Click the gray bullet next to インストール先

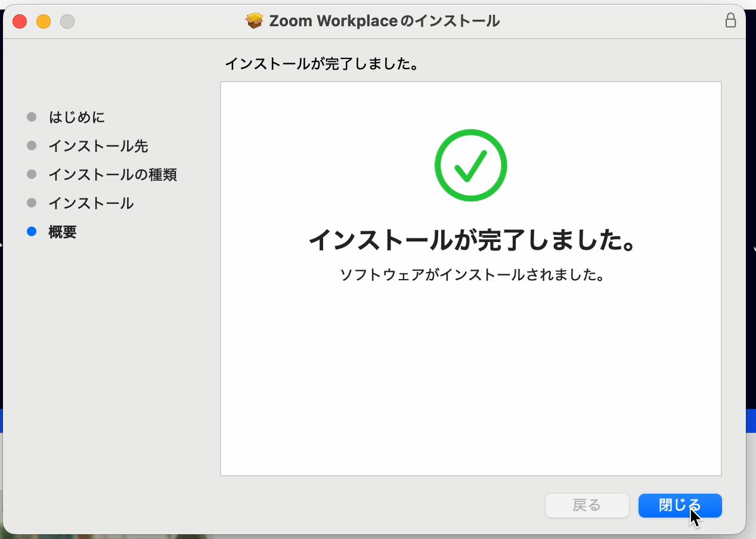(32, 145)
